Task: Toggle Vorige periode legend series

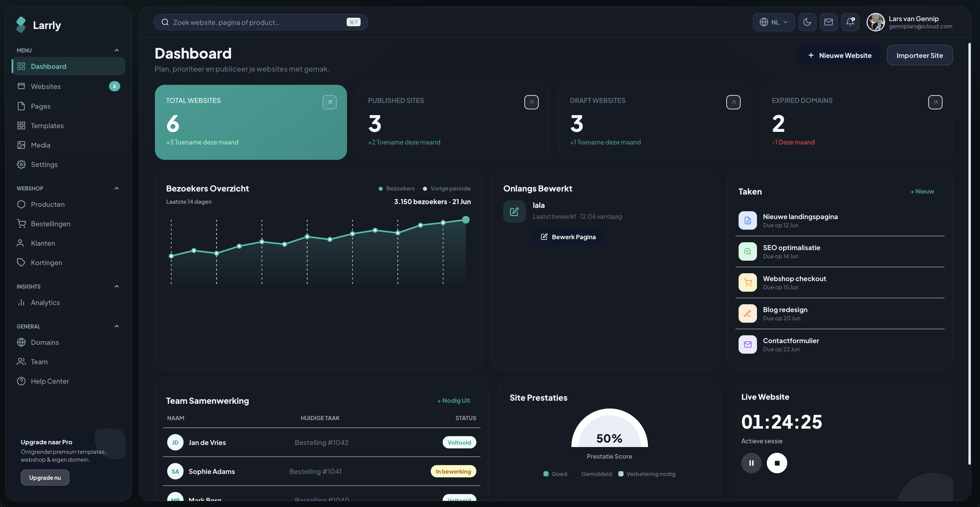Action: 447,188
